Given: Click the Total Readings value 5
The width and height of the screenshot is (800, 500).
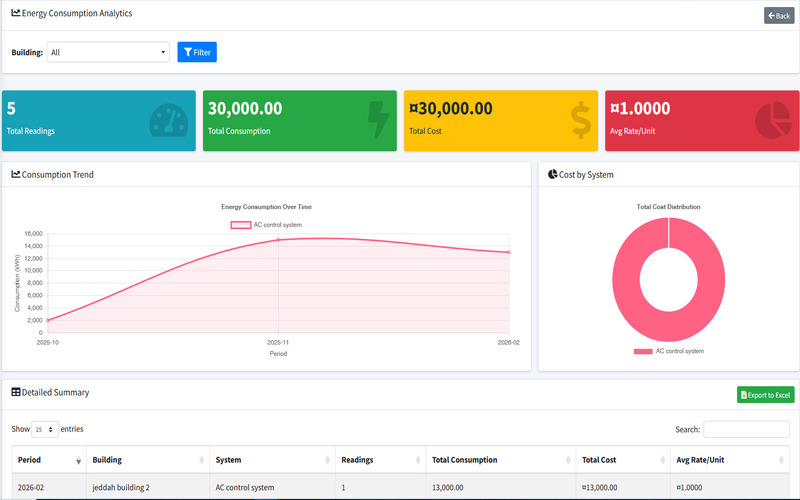Looking at the screenshot, I should [11, 108].
